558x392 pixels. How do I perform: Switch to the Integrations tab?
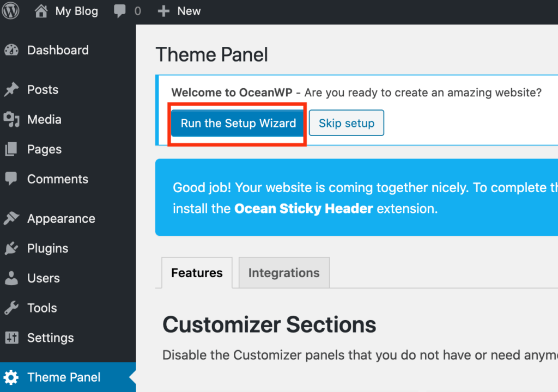(284, 273)
